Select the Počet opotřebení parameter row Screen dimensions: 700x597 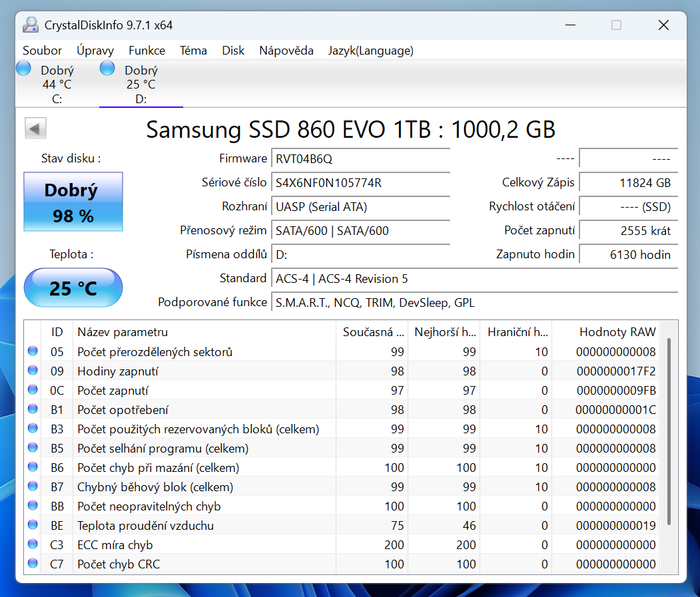tap(200, 409)
